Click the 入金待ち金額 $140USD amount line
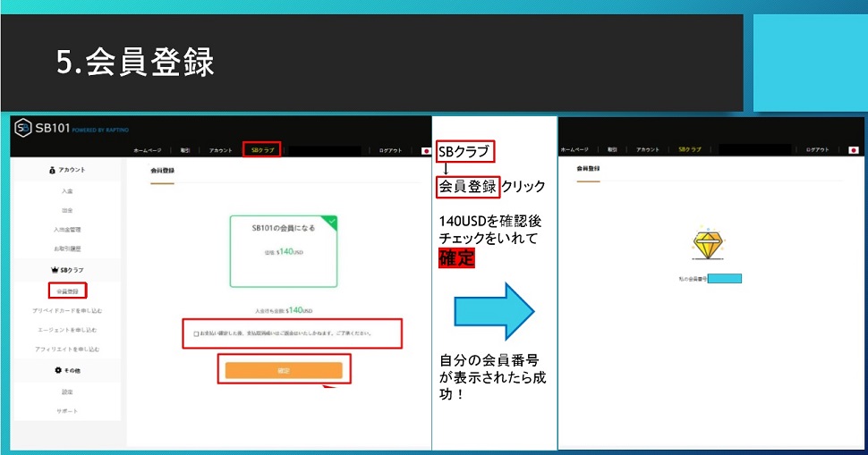Viewport: 868px width, 455px height. (x=284, y=311)
